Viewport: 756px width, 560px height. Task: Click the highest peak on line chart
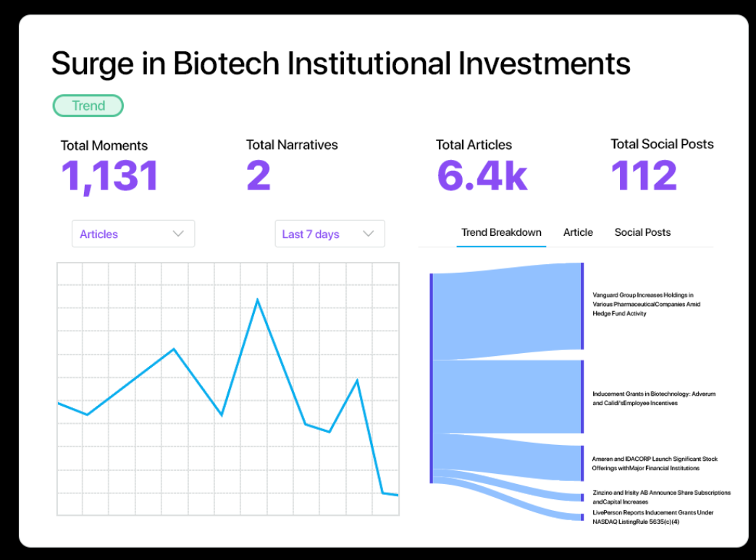[257, 300]
